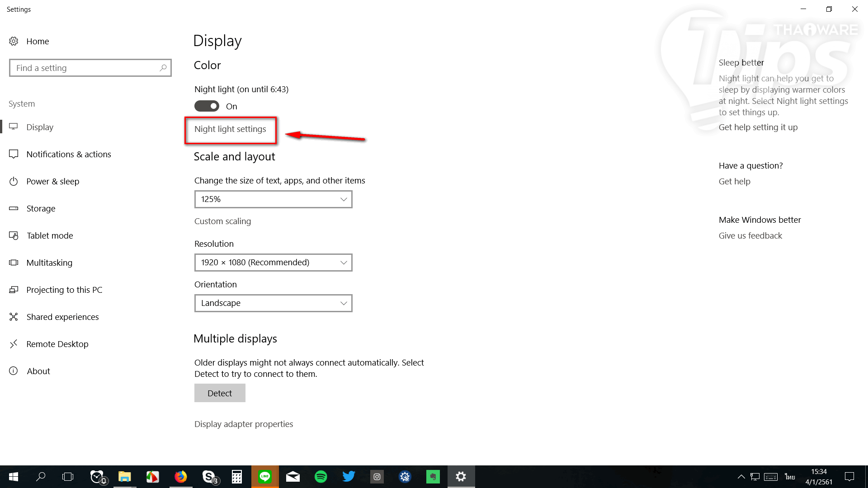Open Display adapter properties link
The height and width of the screenshot is (488, 868).
tap(244, 424)
